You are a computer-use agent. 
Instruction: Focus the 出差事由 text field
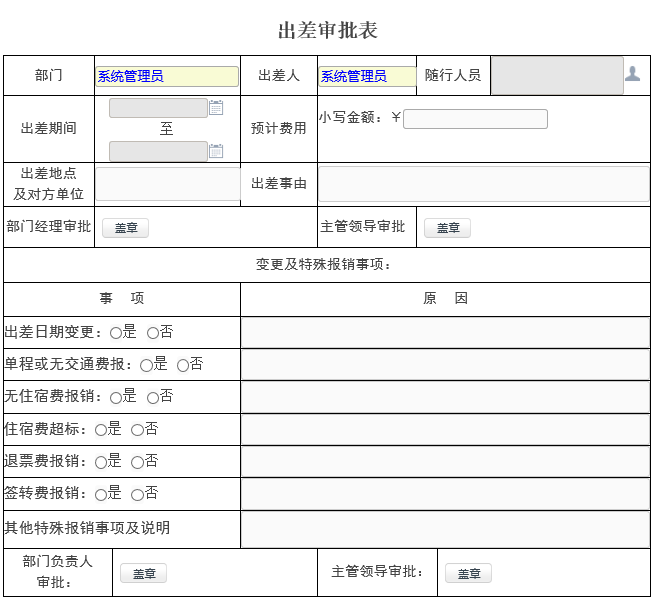483,184
